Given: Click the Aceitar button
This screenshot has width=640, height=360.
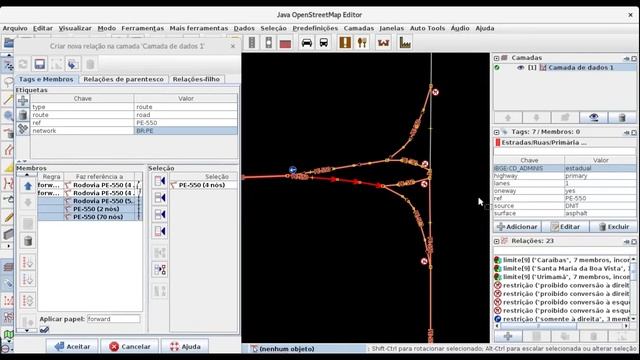Looking at the screenshot, I should pos(72,346).
